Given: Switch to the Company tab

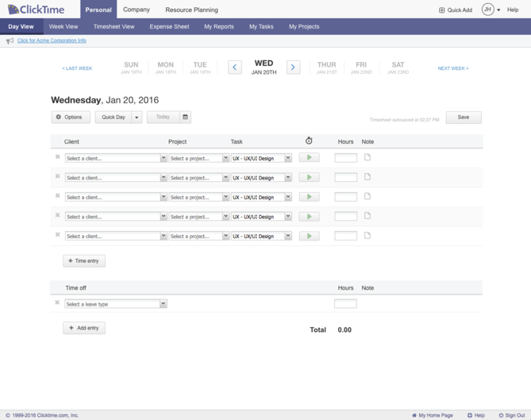Looking at the screenshot, I should [137, 10].
